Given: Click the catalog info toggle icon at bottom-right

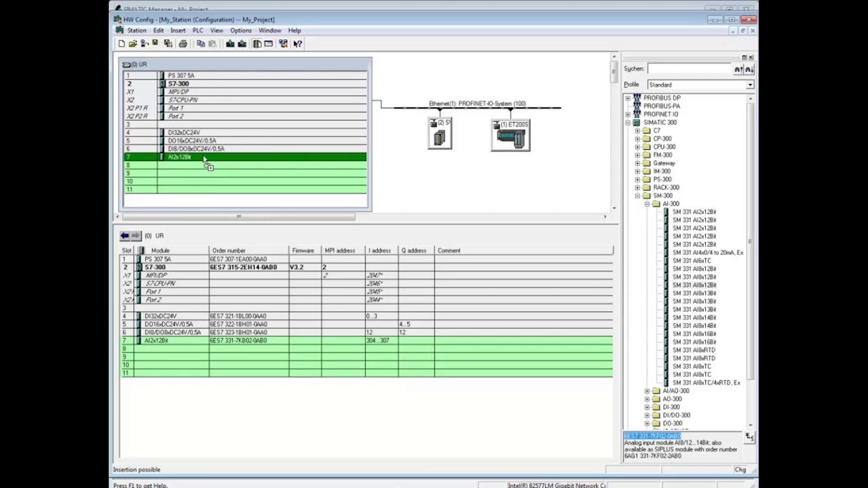Looking at the screenshot, I should [749, 437].
